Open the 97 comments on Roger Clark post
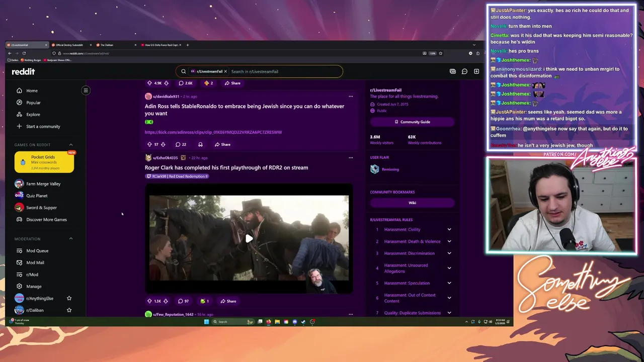 click(183, 301)
